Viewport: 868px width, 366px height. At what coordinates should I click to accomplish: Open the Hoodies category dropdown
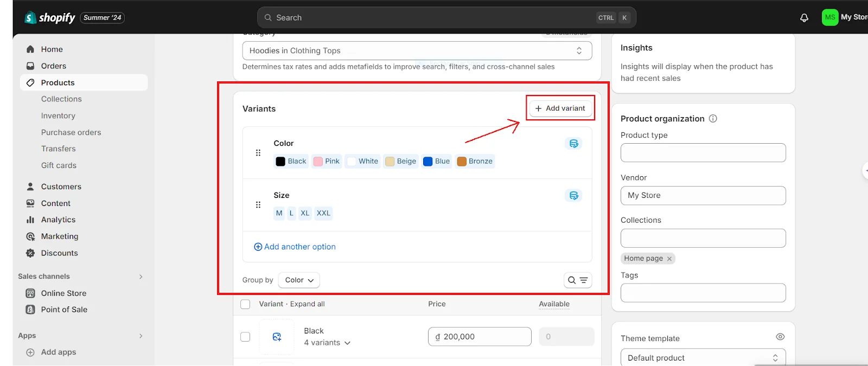[417, 50]
